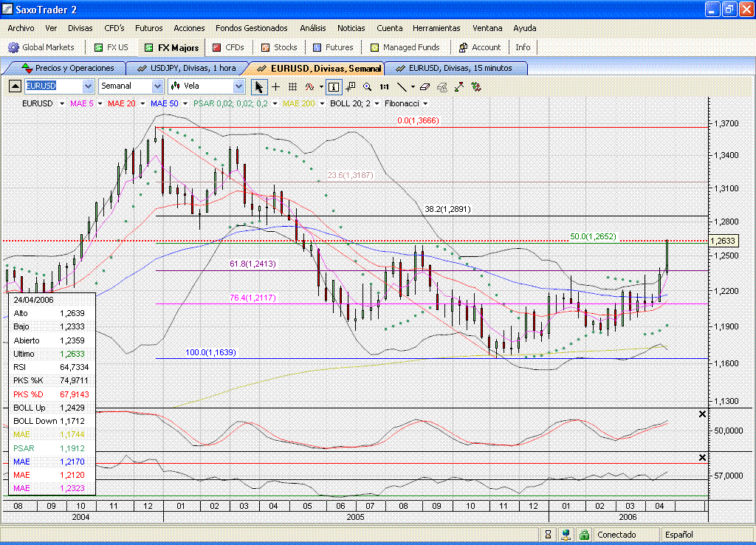Reset chart zoom with 1:1 icon
This screenshot has width=756, height=545.
click(x=384, y=87)
